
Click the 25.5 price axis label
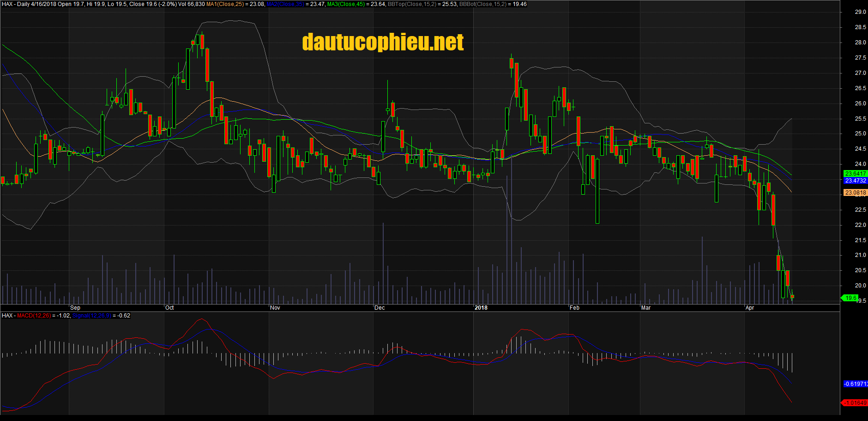(861, 119)
